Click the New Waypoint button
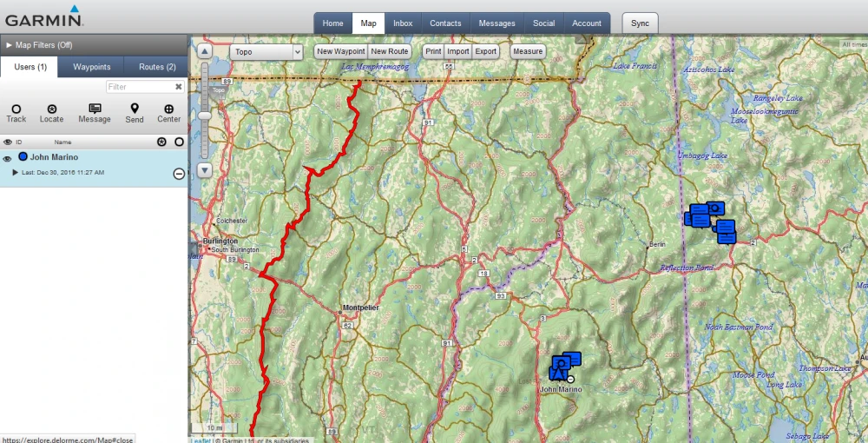 tap(340, 52)
